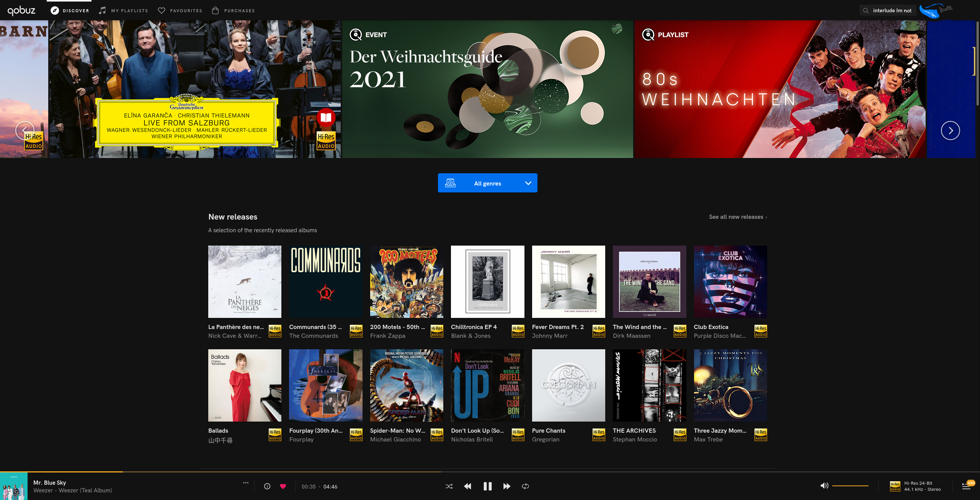Screen dimensions: 980x500
Task: Click the search magnifier icon
Action: (x=866, y=11)
